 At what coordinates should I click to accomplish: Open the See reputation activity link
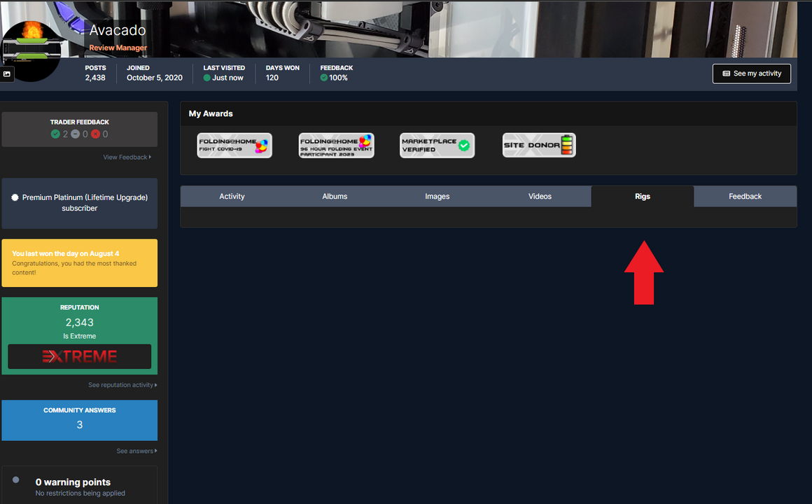122,385
